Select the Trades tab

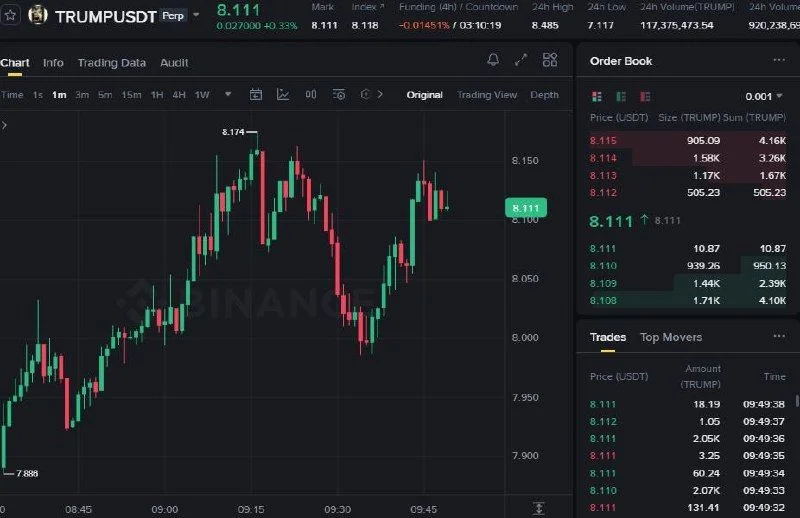(x=608, y=337)
